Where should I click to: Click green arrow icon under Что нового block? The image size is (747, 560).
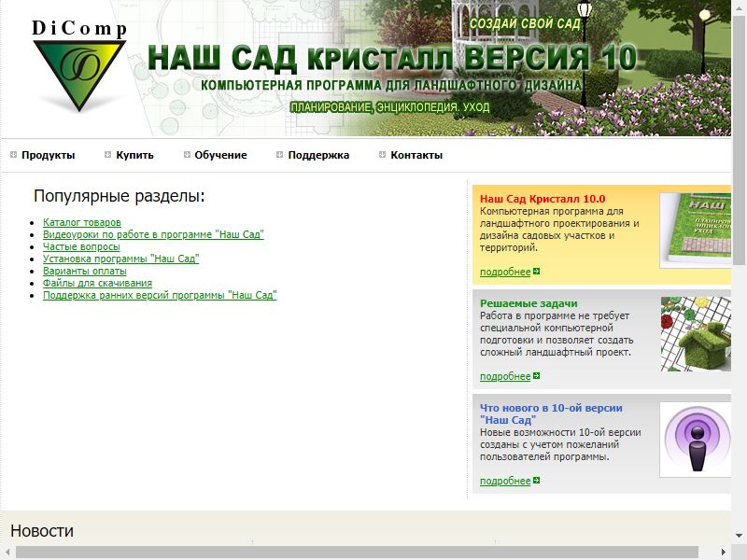(x=536, y=481)
